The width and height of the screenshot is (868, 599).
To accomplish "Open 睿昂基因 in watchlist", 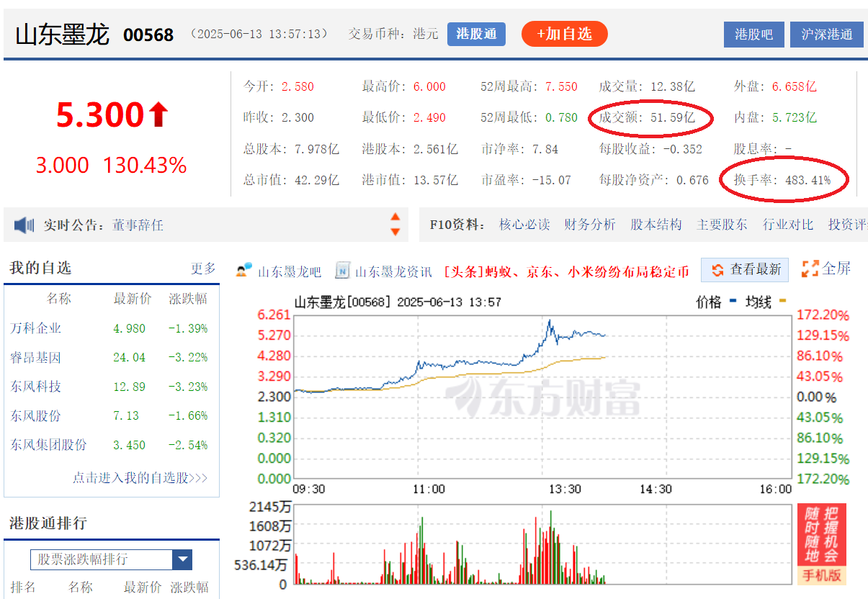I will pyautogui.click(x=36, y=357).
